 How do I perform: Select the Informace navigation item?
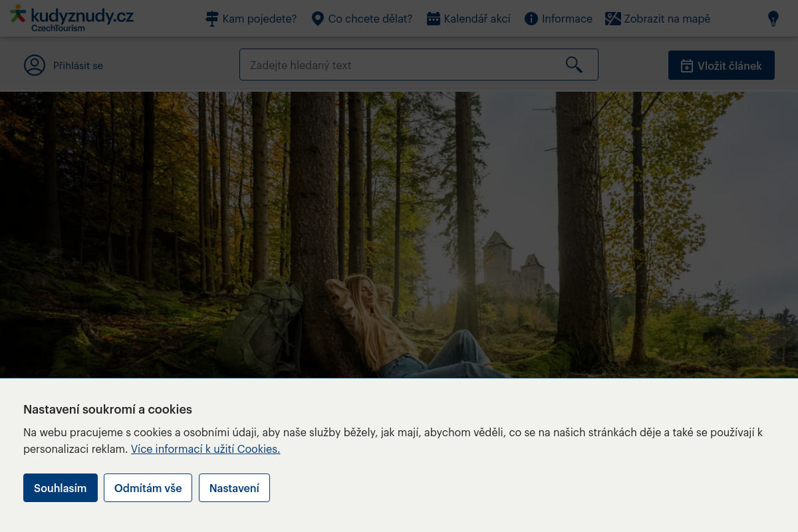(x=567, y=19)
